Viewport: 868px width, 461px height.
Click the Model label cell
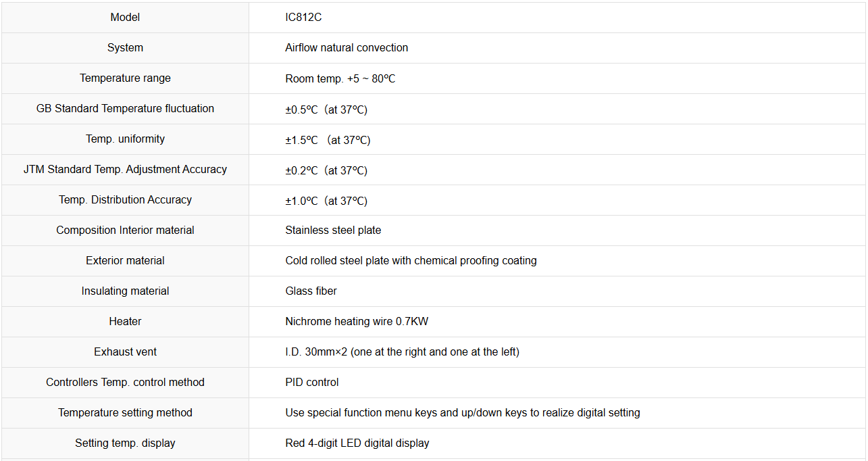point(125,18)
